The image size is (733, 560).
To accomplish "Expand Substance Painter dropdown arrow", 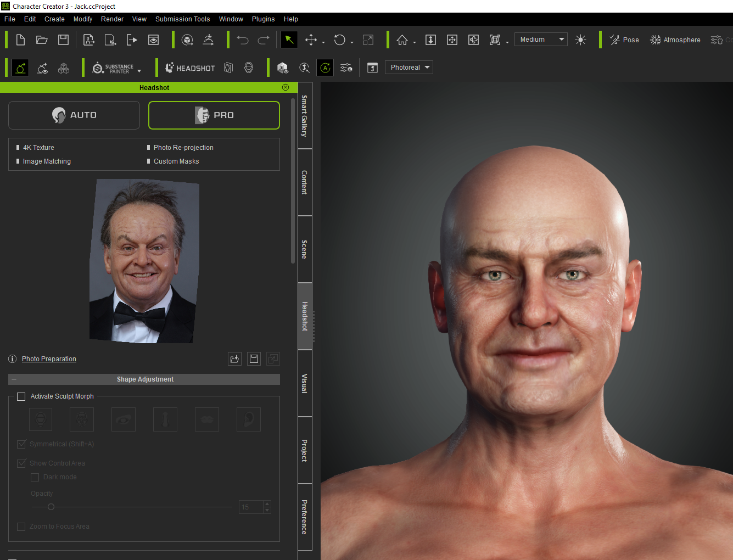I will (x=139, y=71).
